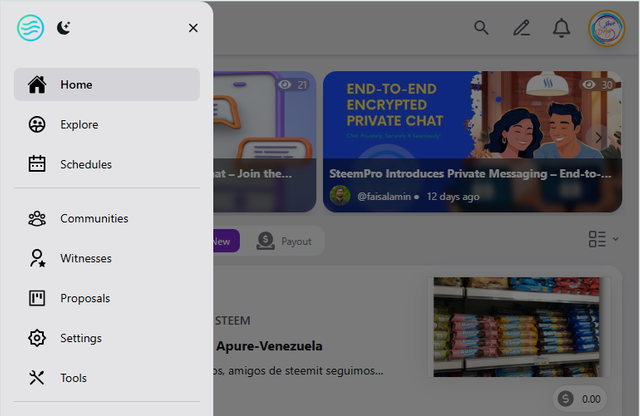Click the SteemPro Introduces Private Messaging title
The height and width of the screenshot is (416, 640).
[x=470, y=174]
